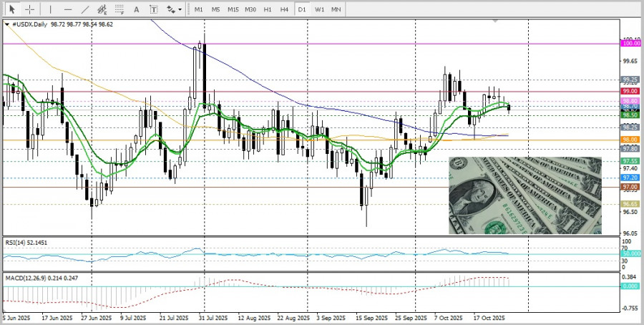Click the 31 Jul 2025 date label
The height and width of the screenshot is (325, 644).
coord(213,318)
